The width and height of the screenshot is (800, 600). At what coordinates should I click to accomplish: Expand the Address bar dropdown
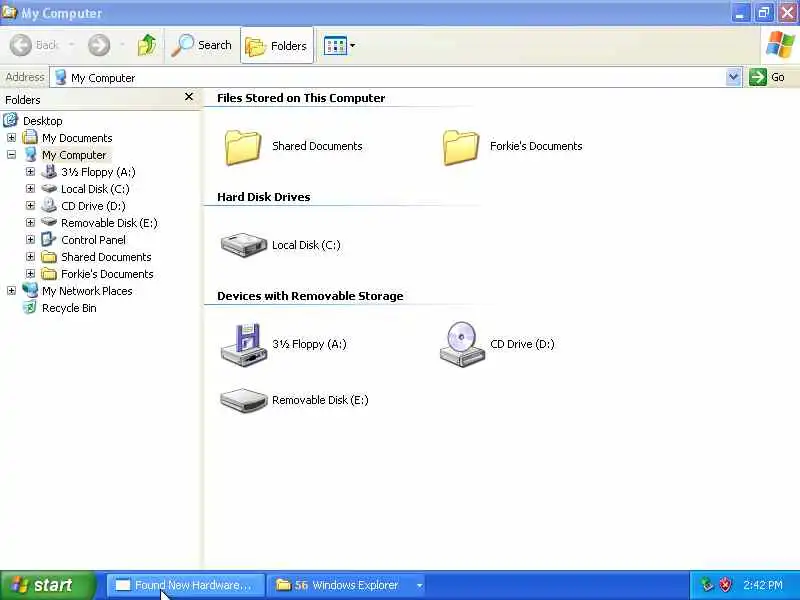click(x=733, y=78)
